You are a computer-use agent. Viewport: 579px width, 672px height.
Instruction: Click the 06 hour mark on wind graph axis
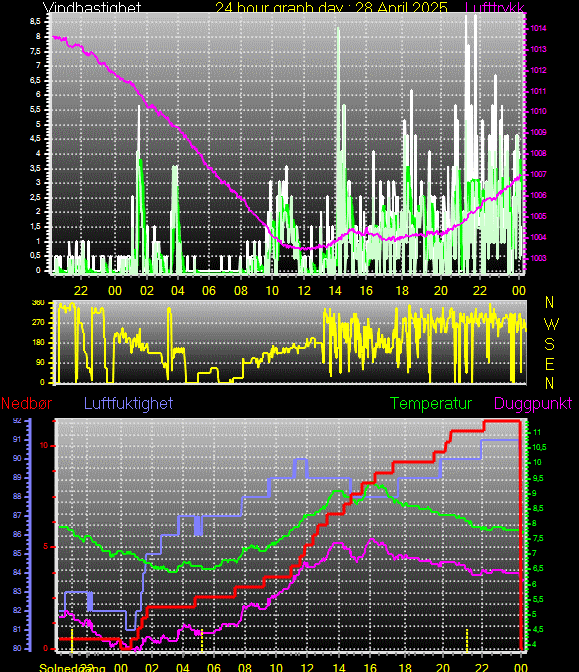209,291
